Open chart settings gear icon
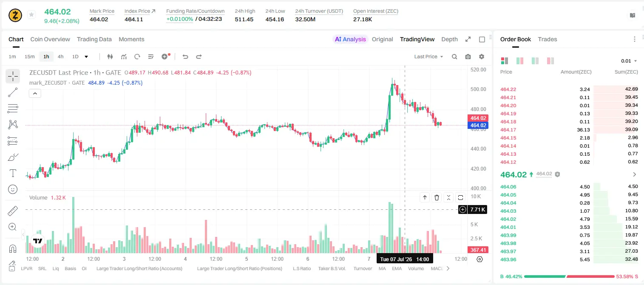 (482, 57)
